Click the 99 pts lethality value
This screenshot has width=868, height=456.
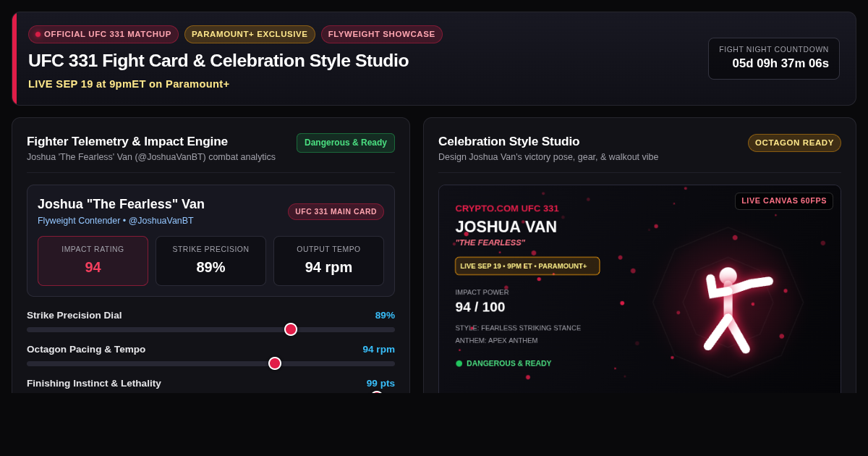[380, 384]
